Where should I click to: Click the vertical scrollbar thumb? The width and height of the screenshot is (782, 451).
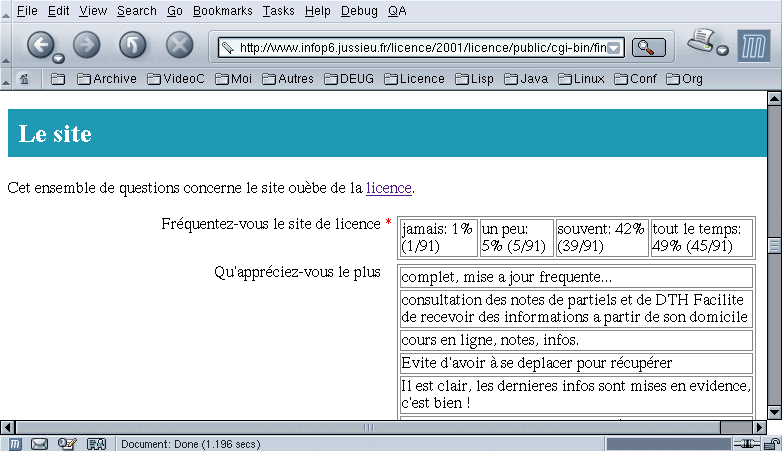point(774,245)
